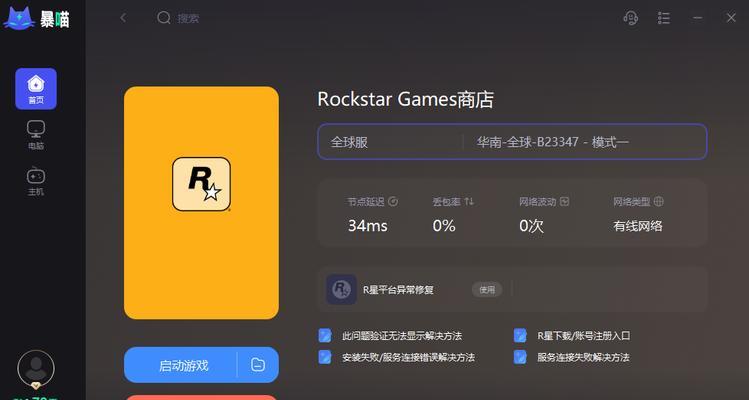Image resolution: width=749 pixels, height=400 pixels.
Task: Click the 丢包率 arrows icon
Action: [x=469, y=202]
